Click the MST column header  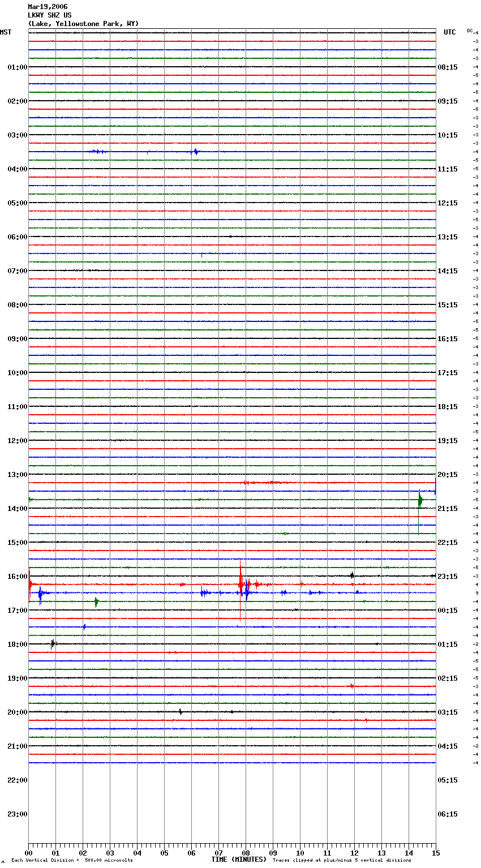(6, 32)
